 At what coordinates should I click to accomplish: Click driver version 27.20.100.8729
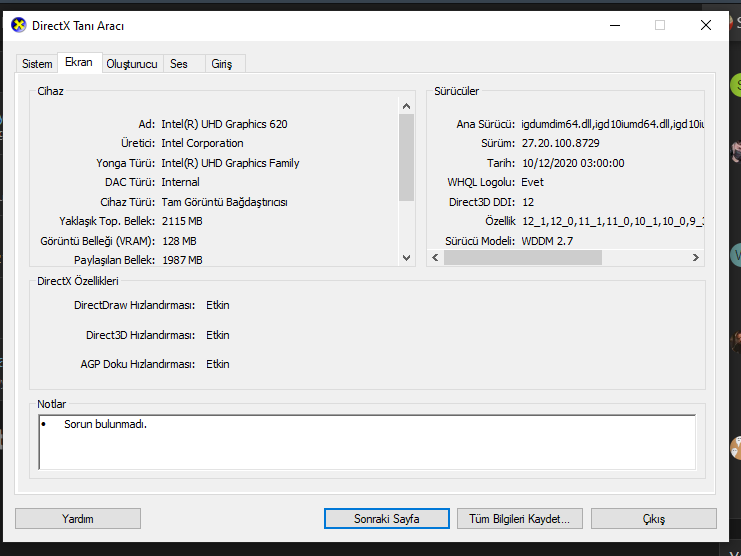560,143
